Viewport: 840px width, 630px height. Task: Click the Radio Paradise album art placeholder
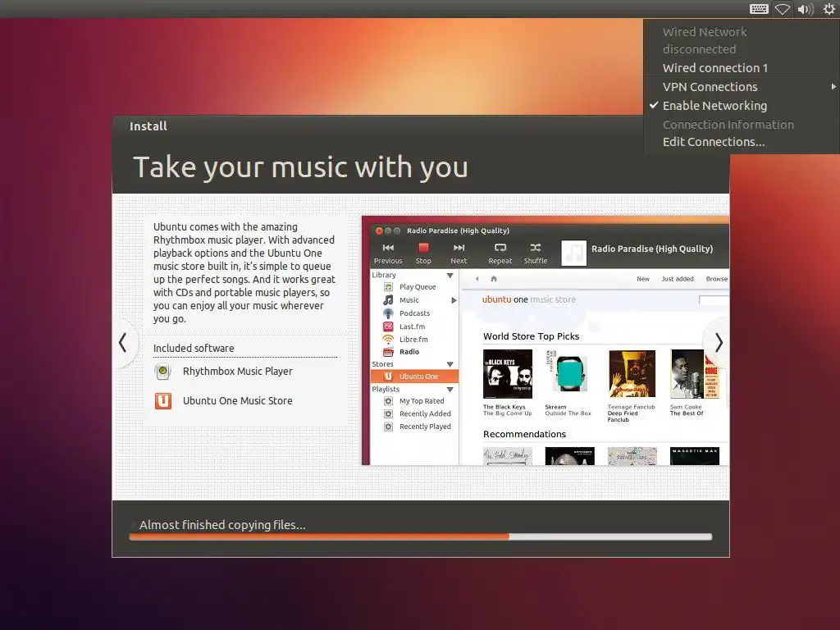click(x=573, y=253)
